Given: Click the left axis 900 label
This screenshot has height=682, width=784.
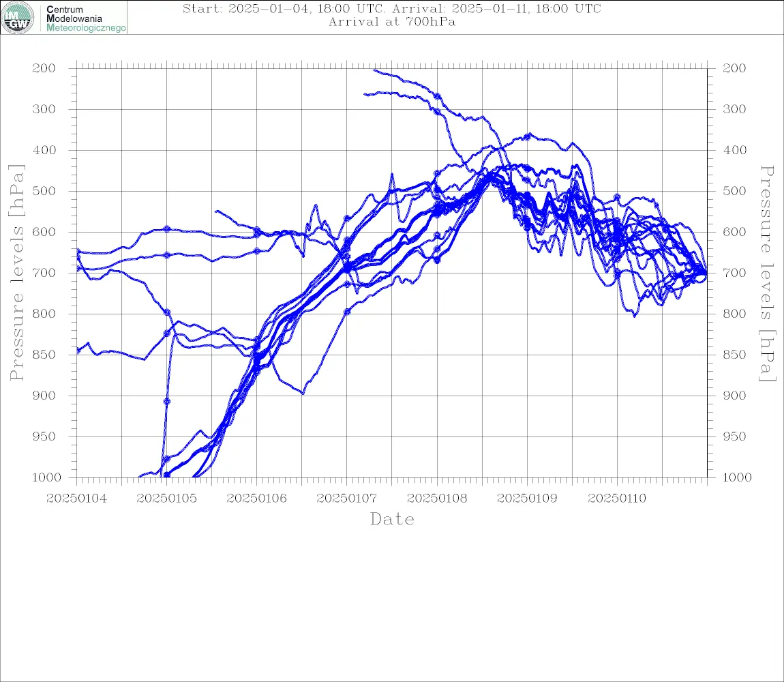Looking at the screenshot, I should coord(44,396).
